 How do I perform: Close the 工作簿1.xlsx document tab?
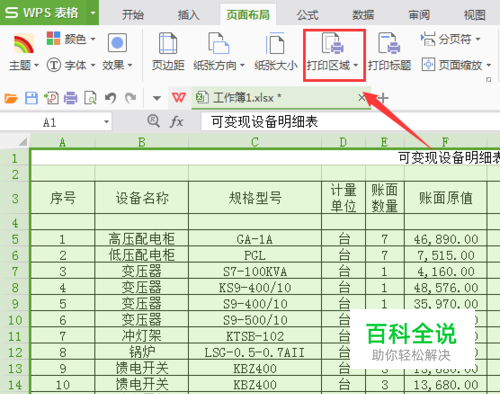point(362,98)
